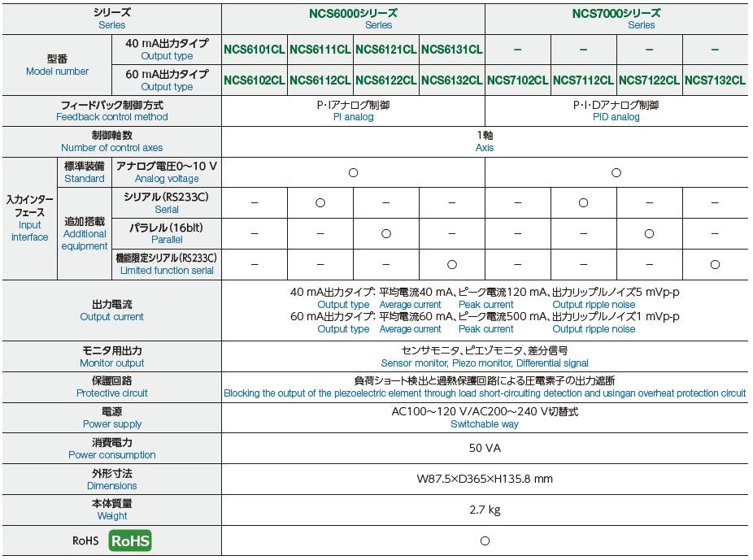
Task: Click the 1軸 Axis value cell
Action: coord(485,141)
